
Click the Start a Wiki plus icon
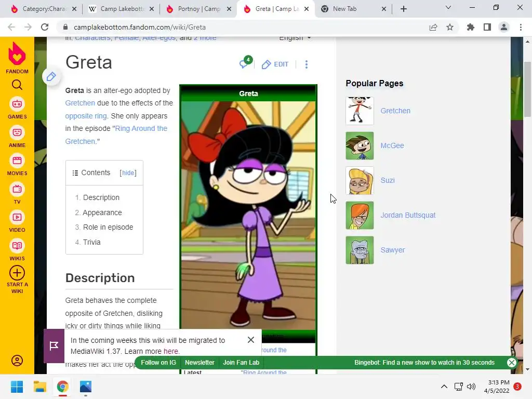tap(17, 273)
